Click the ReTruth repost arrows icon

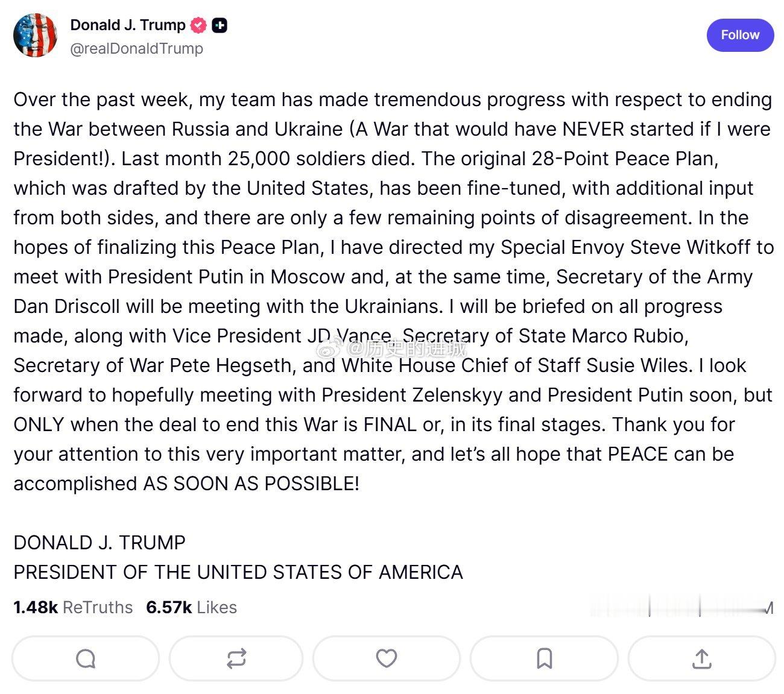[x=236, y=658]
